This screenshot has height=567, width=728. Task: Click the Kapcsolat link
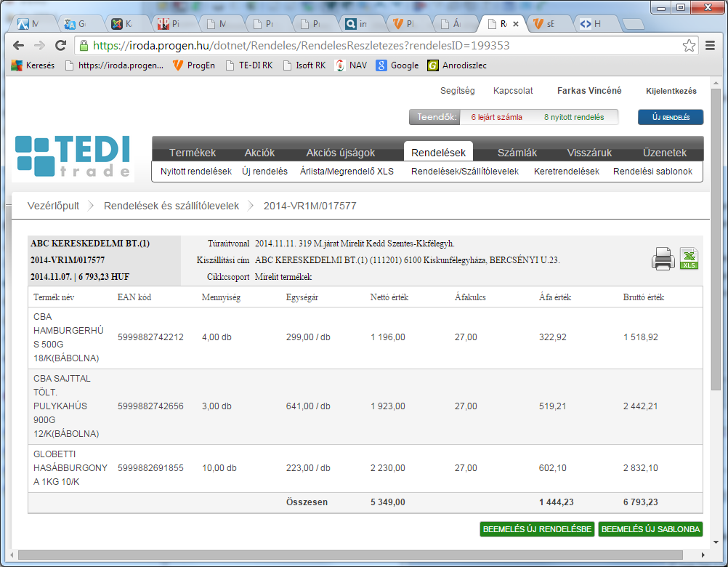tap(513, 91)
